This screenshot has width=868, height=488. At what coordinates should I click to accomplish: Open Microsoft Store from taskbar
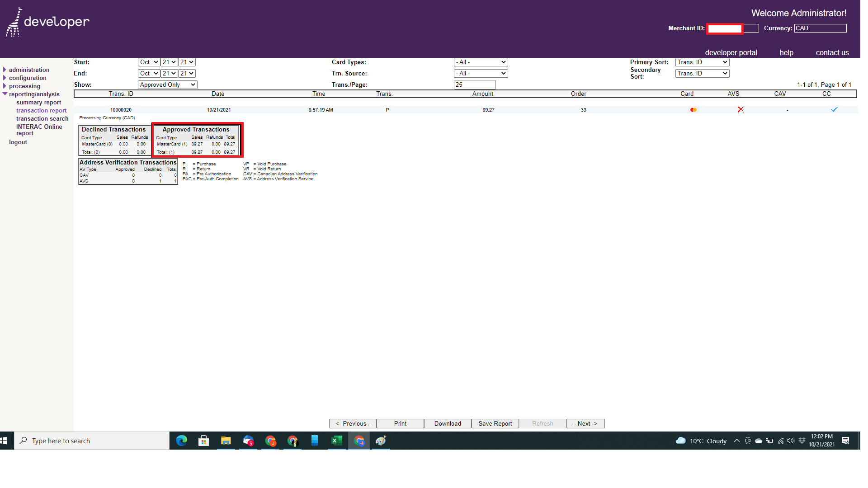coord(204,441)
